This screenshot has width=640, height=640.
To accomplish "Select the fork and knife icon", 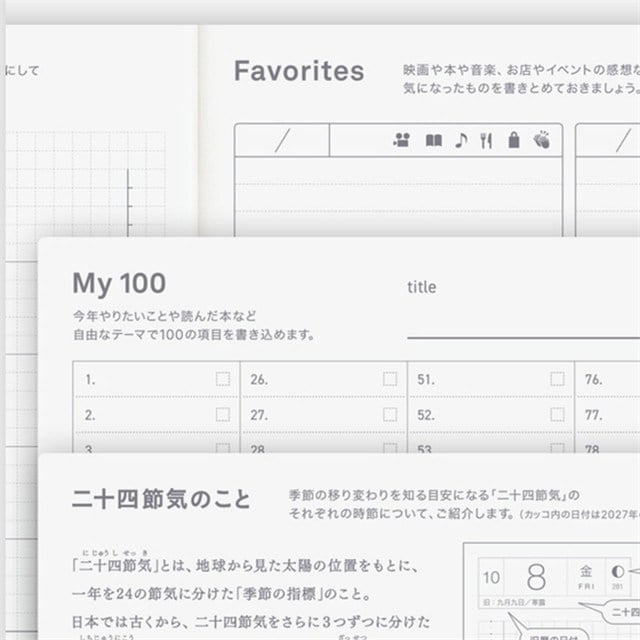I will pos(486,141).
